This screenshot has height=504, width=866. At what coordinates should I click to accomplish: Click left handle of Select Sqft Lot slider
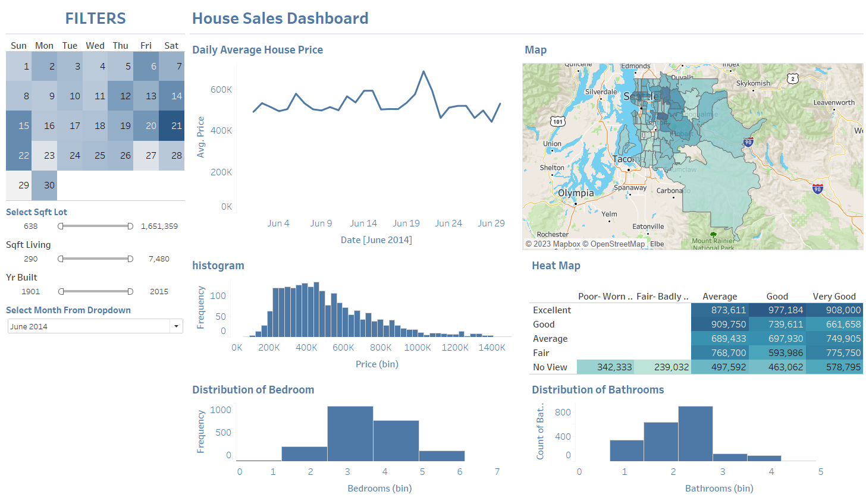click(x=61, y=226)
